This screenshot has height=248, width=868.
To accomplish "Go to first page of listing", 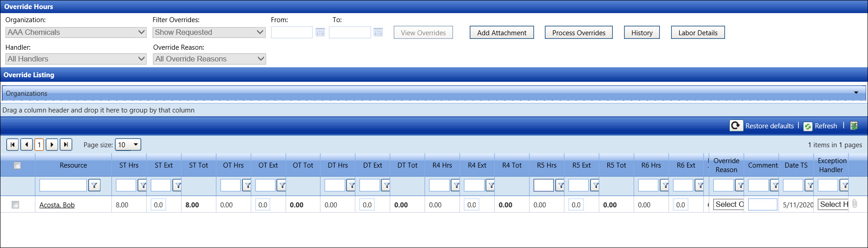I will coord(13,145).
